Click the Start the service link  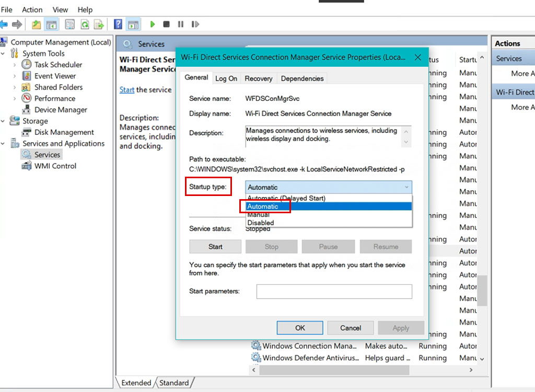126,90
